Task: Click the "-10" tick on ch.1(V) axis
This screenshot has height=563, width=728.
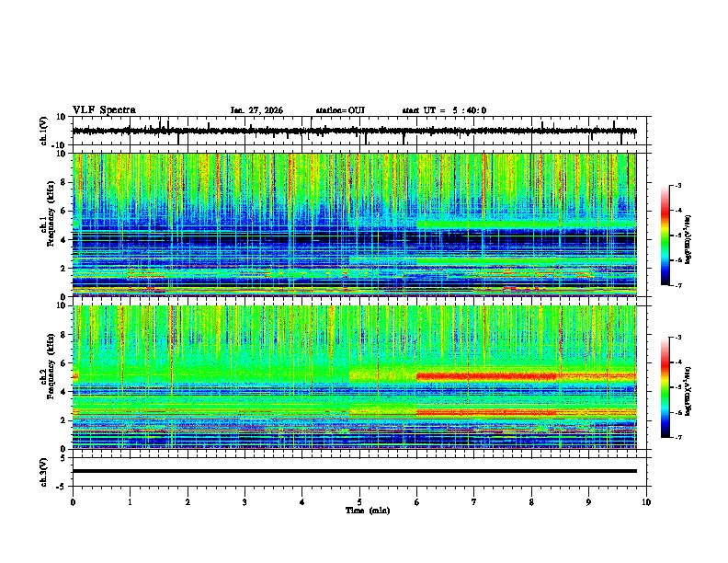Action: point(60,145)
